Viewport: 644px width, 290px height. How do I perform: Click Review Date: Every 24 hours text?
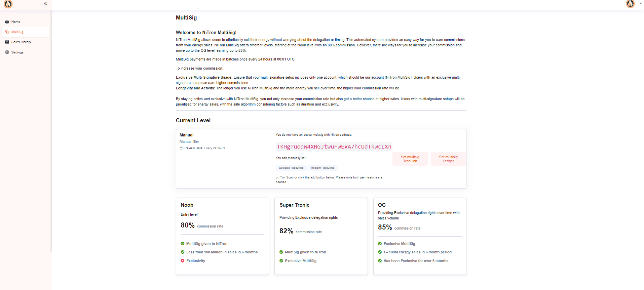click(205, 148)
